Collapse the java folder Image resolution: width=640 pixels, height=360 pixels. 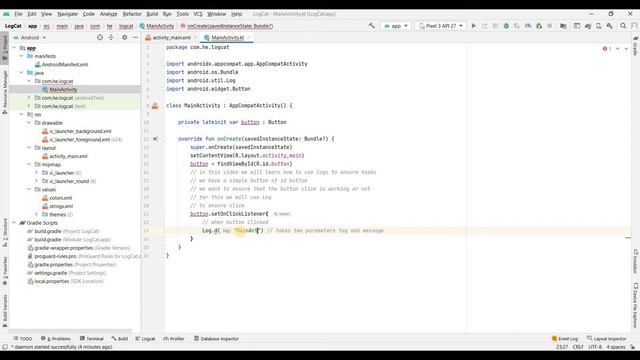click(x=22, y=73)
